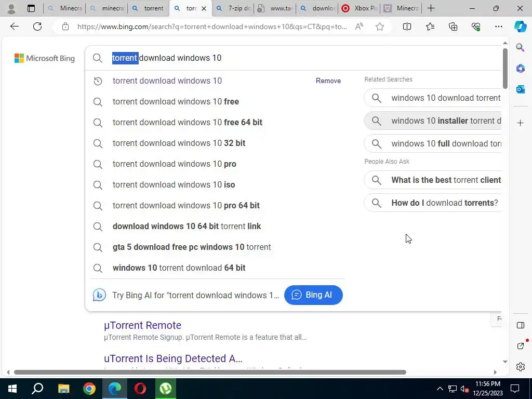This screenshot has height=399, width=532.
Task: Close the active torrent tab
Action: tap(204, 8)
